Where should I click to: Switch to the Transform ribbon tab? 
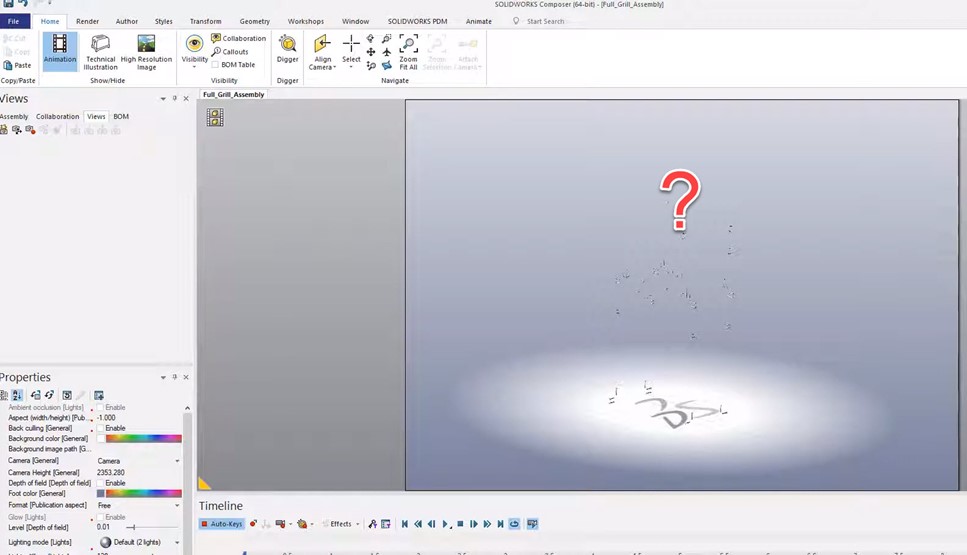[205, 21]
